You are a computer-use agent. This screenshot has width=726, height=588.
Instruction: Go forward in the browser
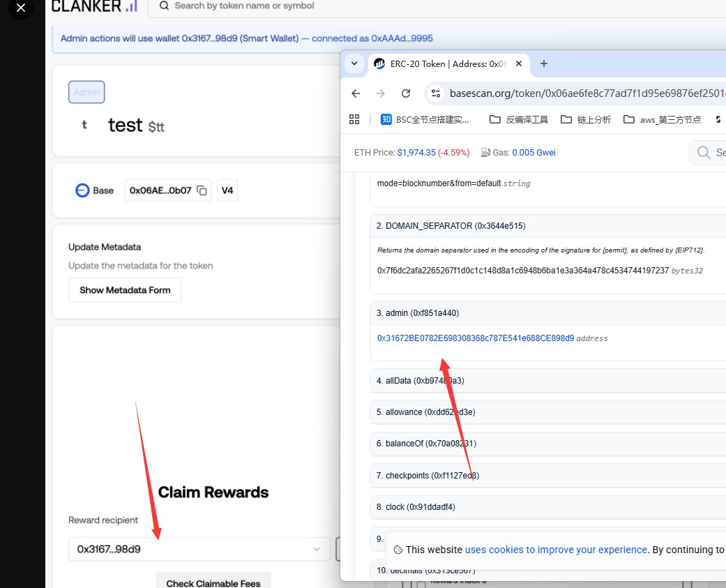coord(381,93)
